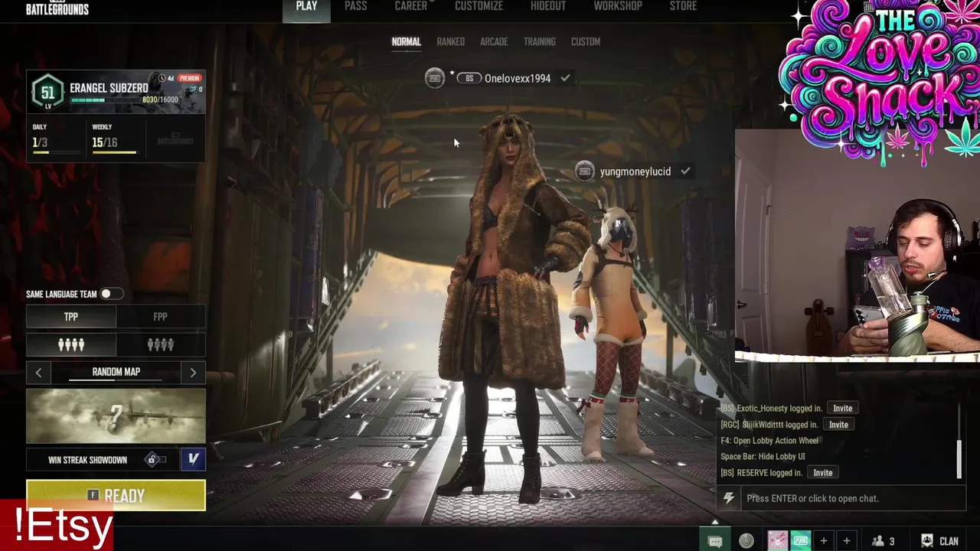980x551 pixels.
Task: Add item to the second empty plus slot
Action: point(847,541)
